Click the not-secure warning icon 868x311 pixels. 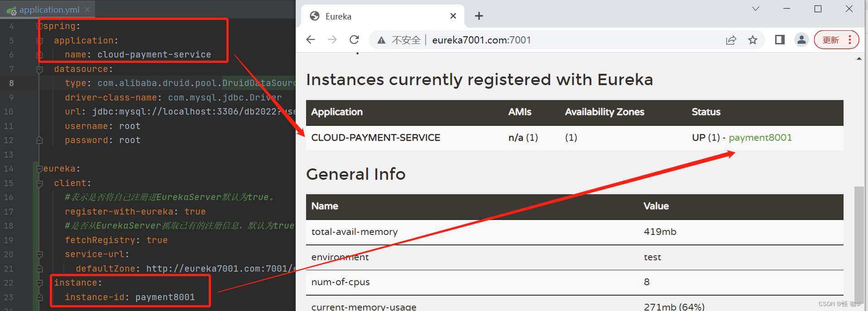pos(381,40)
